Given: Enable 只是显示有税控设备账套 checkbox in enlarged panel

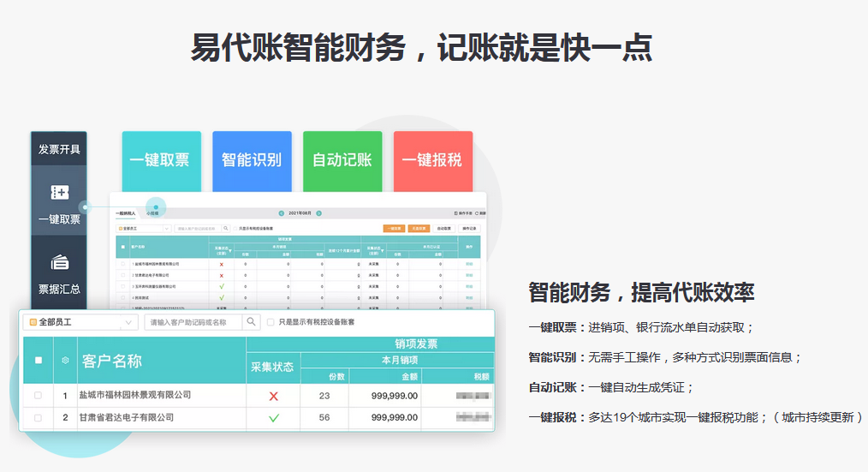Looking at the screenshot, I should pyautogui.click(x=271, y=322).
